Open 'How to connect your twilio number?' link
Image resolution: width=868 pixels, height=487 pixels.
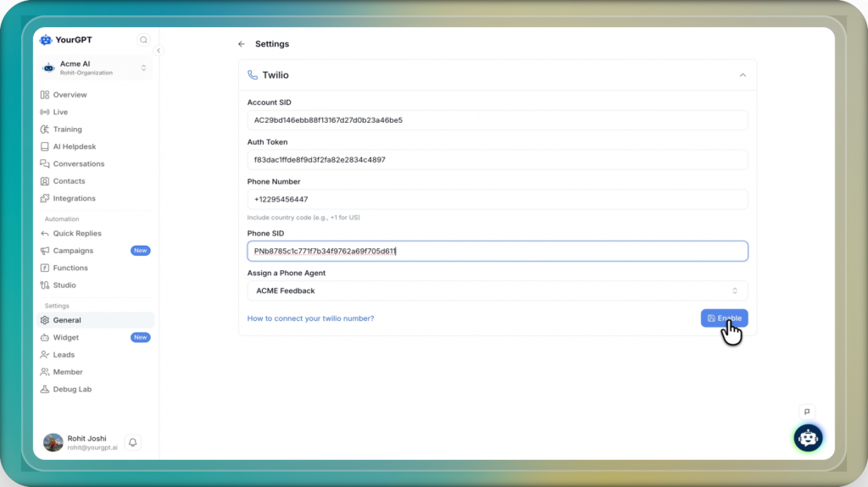tap(310, 318)
